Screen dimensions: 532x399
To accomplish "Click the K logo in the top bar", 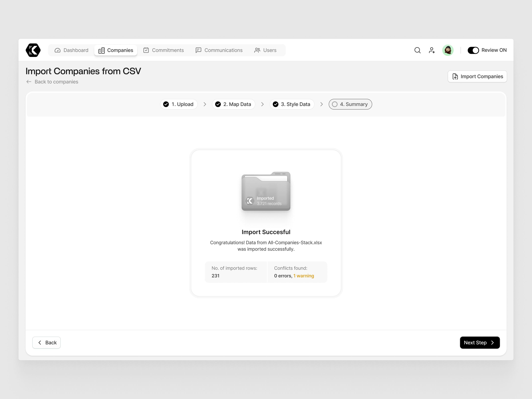I will coord(33,50).
